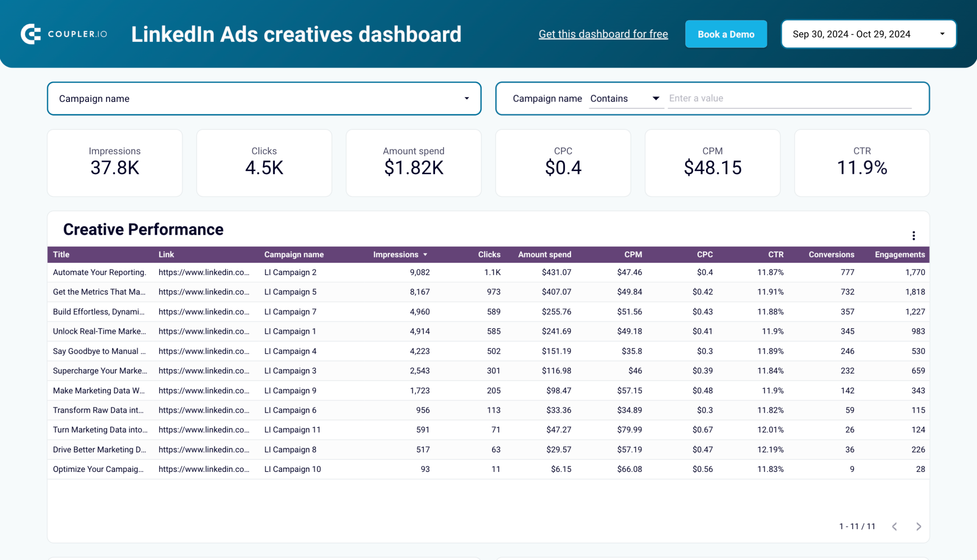The image size is (977, 560).
Task: Go to the previous table page arrow
Action: (895, 526)
